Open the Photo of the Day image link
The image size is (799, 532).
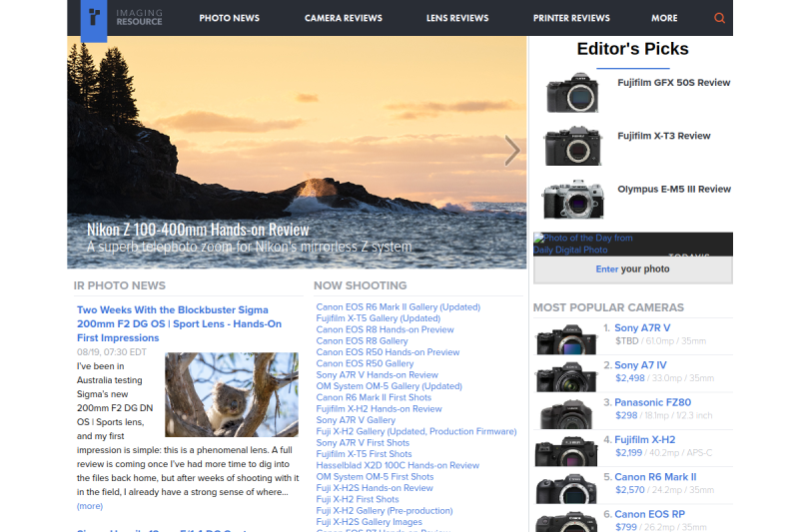pos(583,244)
